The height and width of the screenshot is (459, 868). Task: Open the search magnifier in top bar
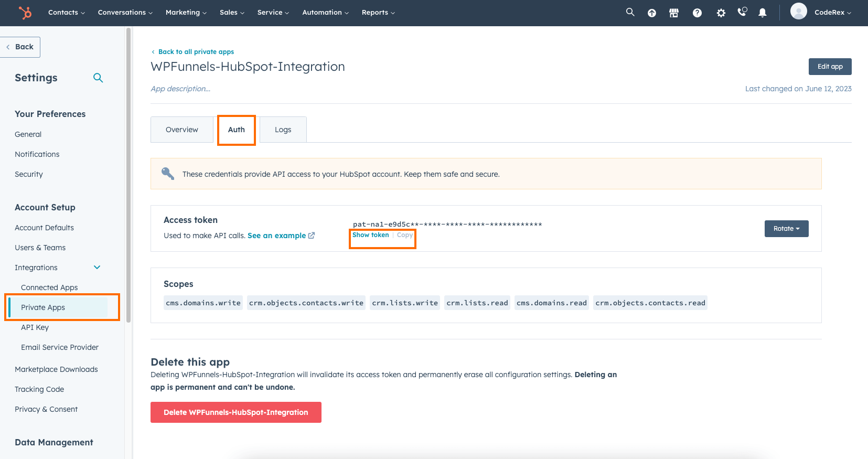tap(630, 12)
